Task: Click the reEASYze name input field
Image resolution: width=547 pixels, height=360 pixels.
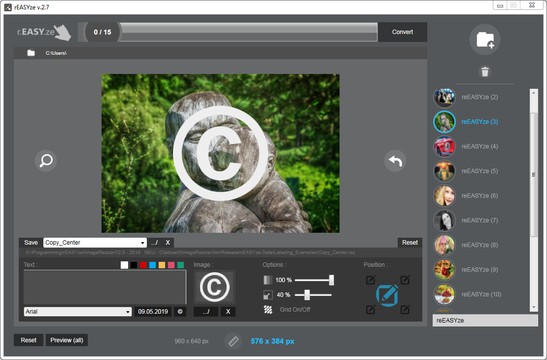Action: (485, 320)
